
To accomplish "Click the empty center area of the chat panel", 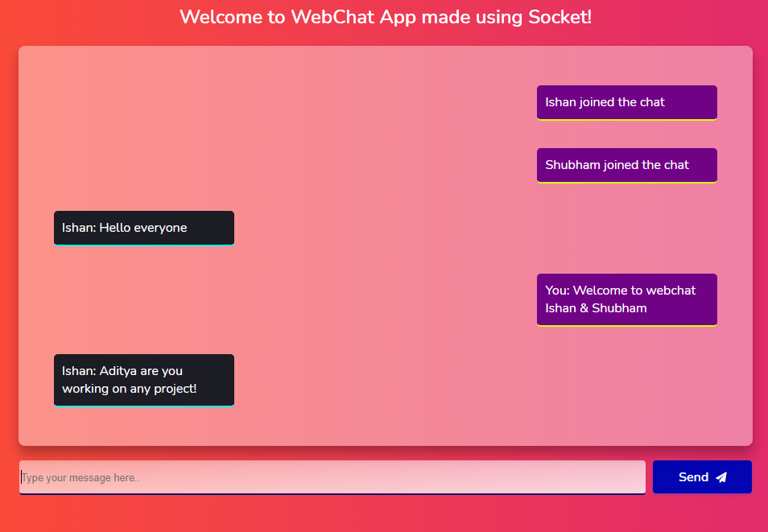I will coord(386,245).
